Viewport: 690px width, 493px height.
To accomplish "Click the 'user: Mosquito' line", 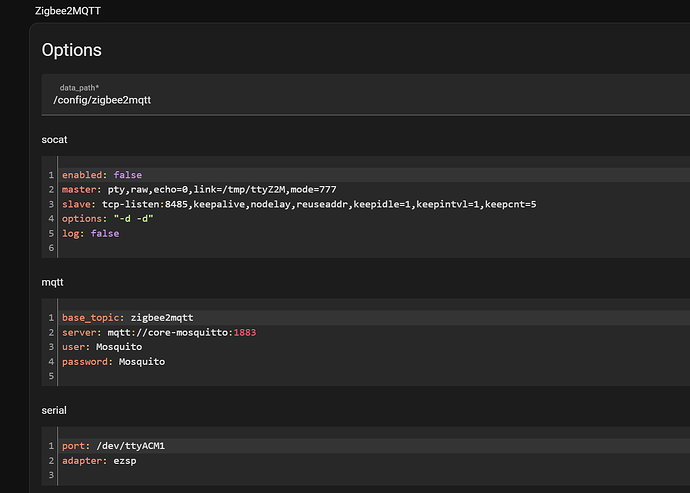I will [103, 347].
